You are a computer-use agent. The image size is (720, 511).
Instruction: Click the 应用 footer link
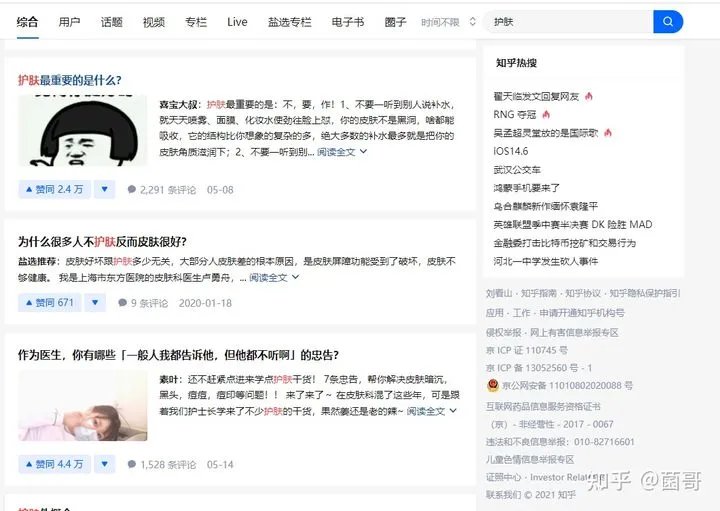tap(495, 313)
